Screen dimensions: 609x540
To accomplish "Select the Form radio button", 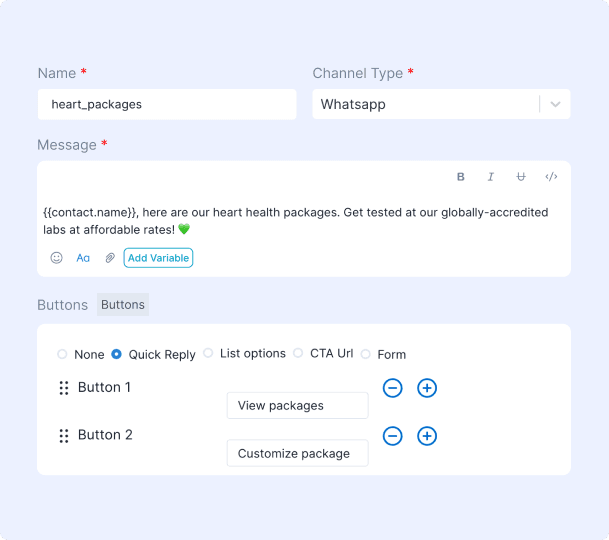I will [x=365, y=354].
